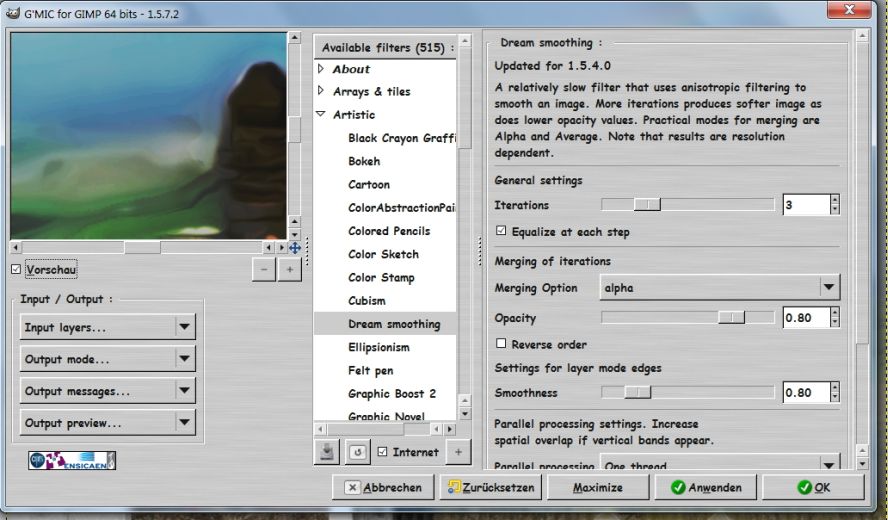Open the Input layers dropdown
This screenshot has height=520, width=888.
(x=107, y=327)
